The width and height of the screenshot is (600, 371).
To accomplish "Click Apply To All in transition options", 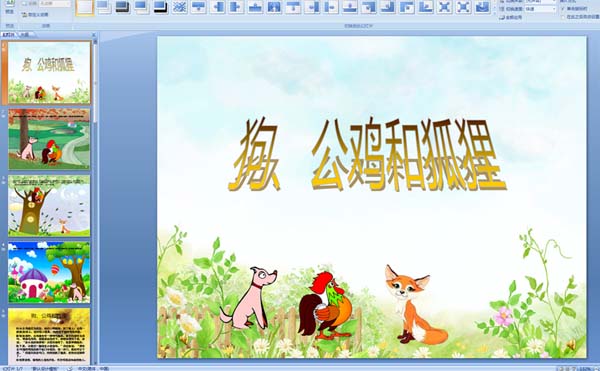I will tap(511, 17).
